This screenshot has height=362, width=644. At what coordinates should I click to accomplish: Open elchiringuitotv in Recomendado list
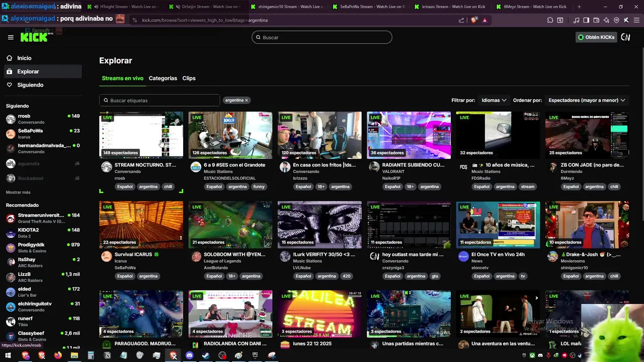tap(42, 307)
